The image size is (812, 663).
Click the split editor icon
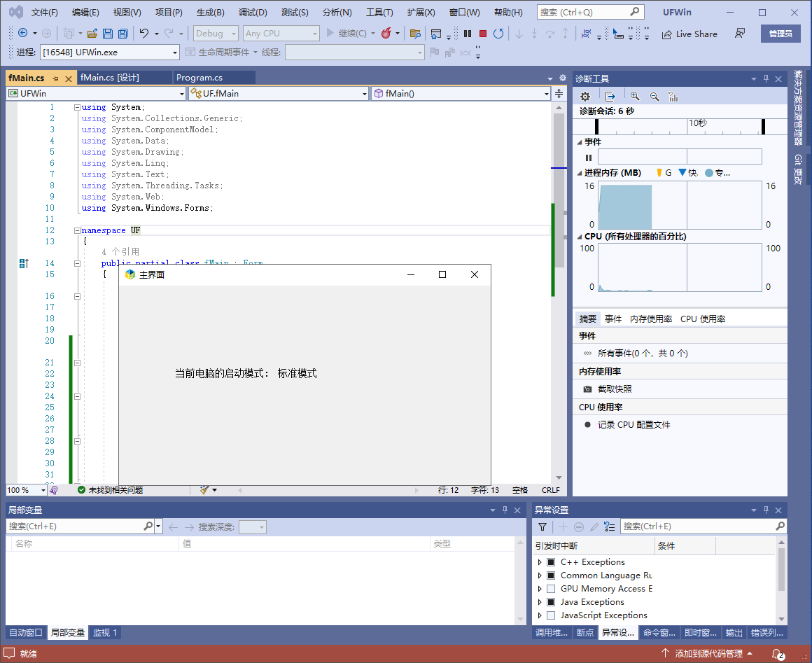[x=559, y=93]
